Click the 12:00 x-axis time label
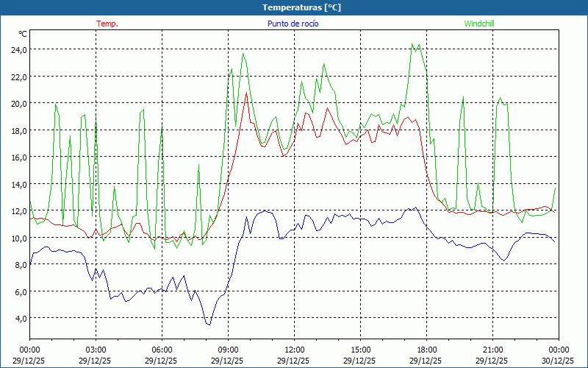Screen dimensions: 588x368 pos(294,350)
